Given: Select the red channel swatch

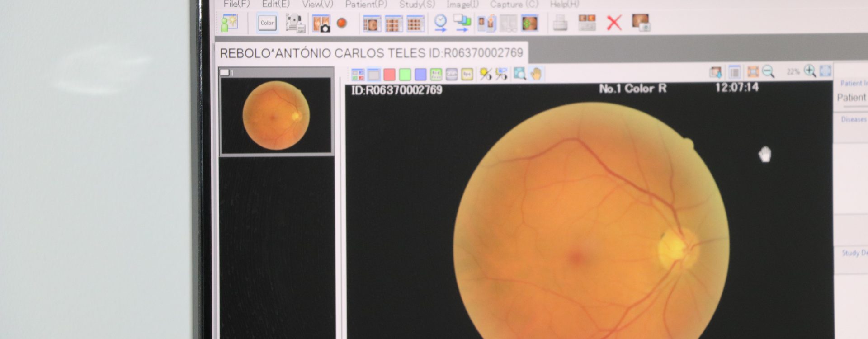Looking at the screenshot, I should [389, 75].
